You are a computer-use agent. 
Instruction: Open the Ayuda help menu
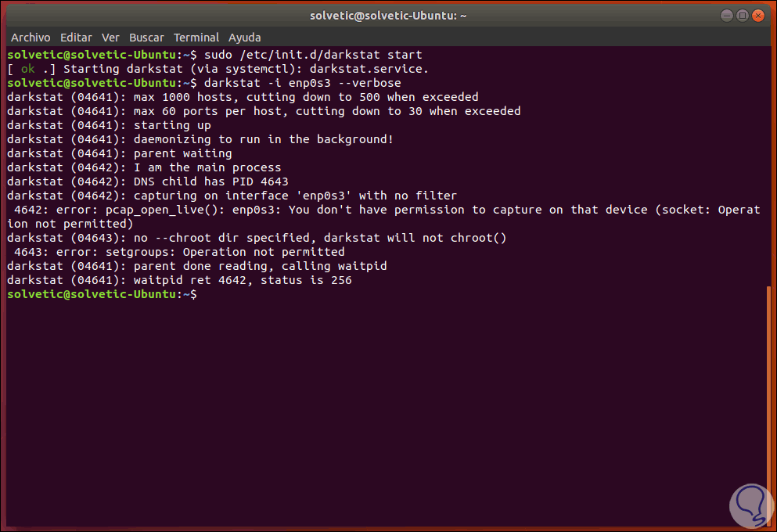click(245, 37)
